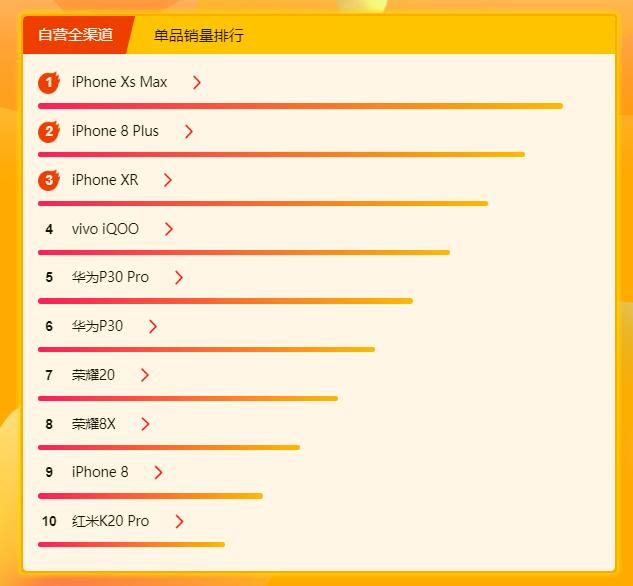Click the arrow beside 荣耀8X
Screen dimensions: 633x586
pos(145,424)
